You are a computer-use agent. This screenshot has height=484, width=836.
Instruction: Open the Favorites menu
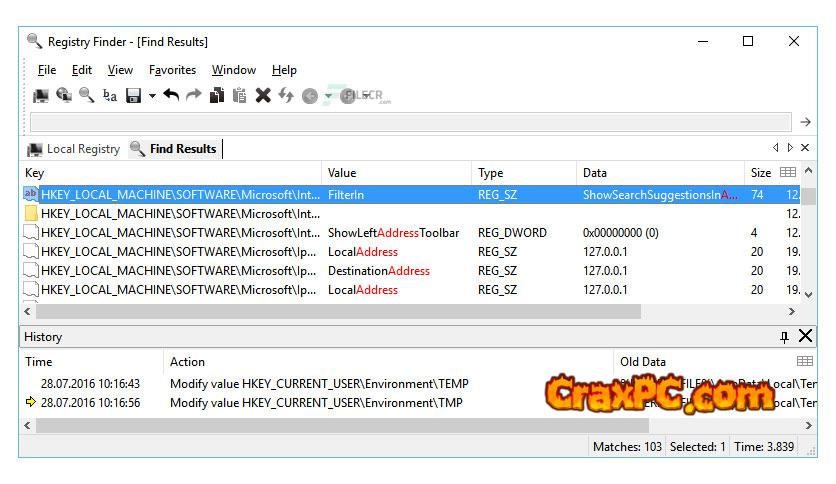172,70
